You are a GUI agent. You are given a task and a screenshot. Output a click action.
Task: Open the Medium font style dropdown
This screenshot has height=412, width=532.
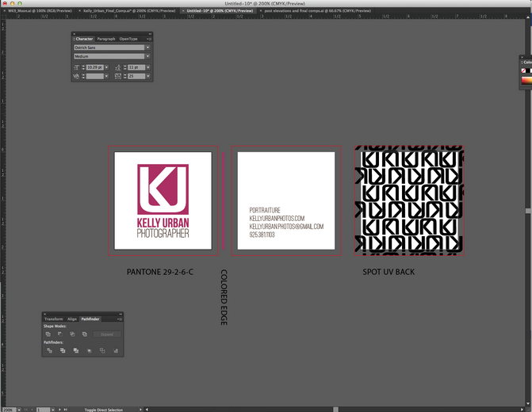[x=148, y=56]
